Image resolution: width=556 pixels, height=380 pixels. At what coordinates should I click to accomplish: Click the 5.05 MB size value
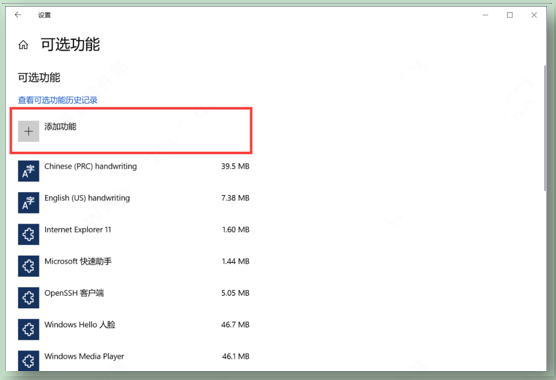tap(235, 293)
